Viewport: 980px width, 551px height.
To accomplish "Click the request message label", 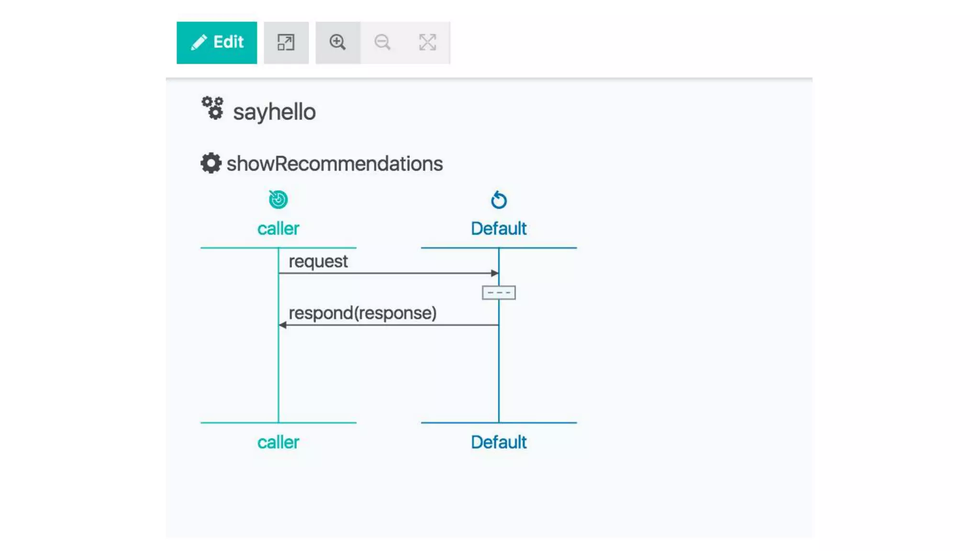I will (x=318, y=261).
